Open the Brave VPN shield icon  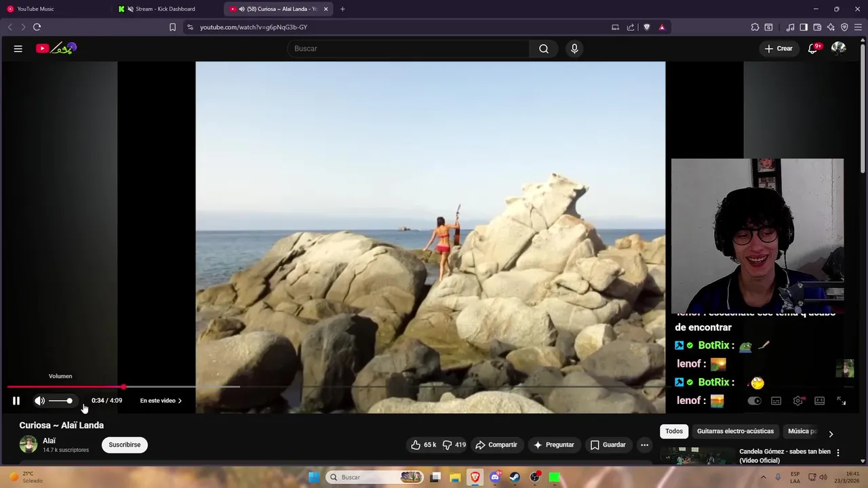click(844, 27)
